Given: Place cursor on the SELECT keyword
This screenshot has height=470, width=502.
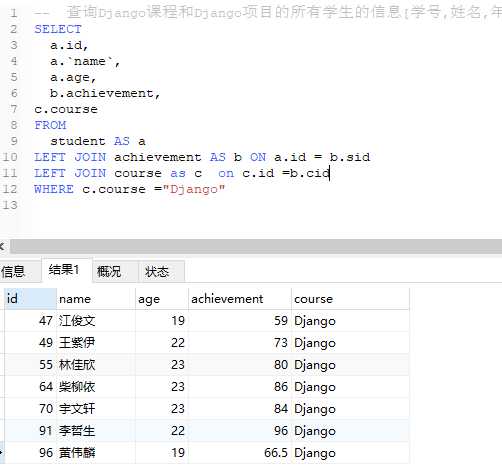Looking at the screenshot, I should [58, 29].
